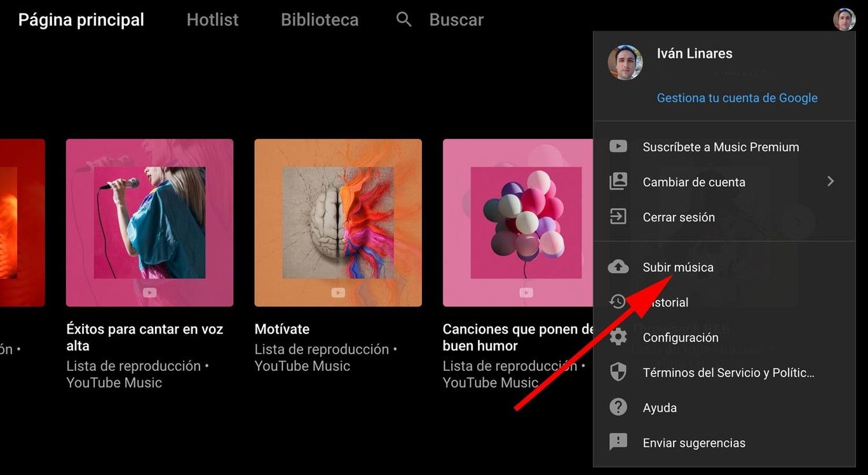Click the Cerrar sesión exit icon

pyautogui.click(x=618, y=217)
